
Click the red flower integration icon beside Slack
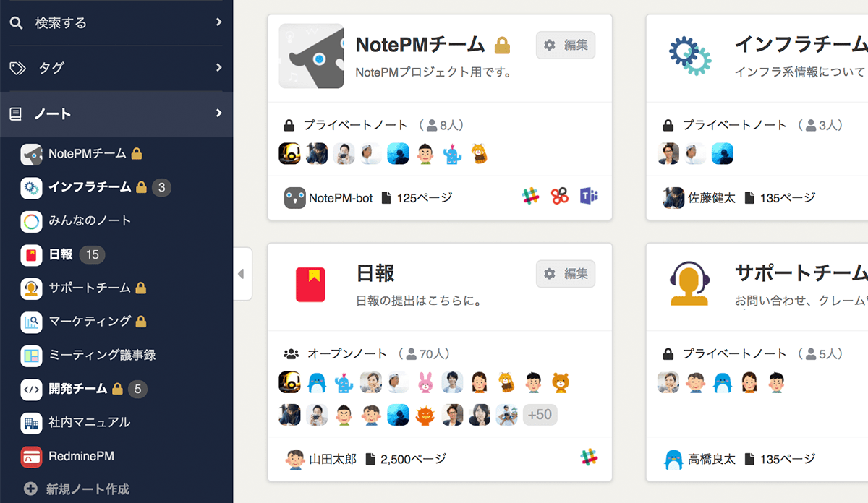point(559,197)
